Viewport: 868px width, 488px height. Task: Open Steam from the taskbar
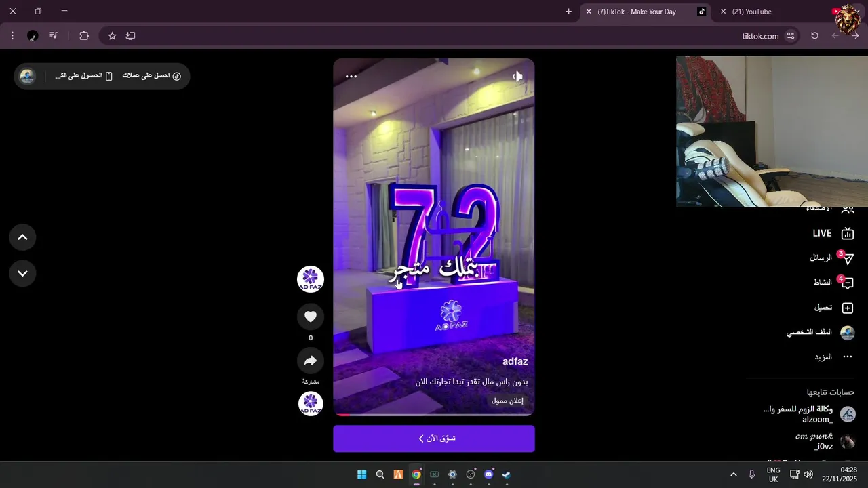[507, 474]
